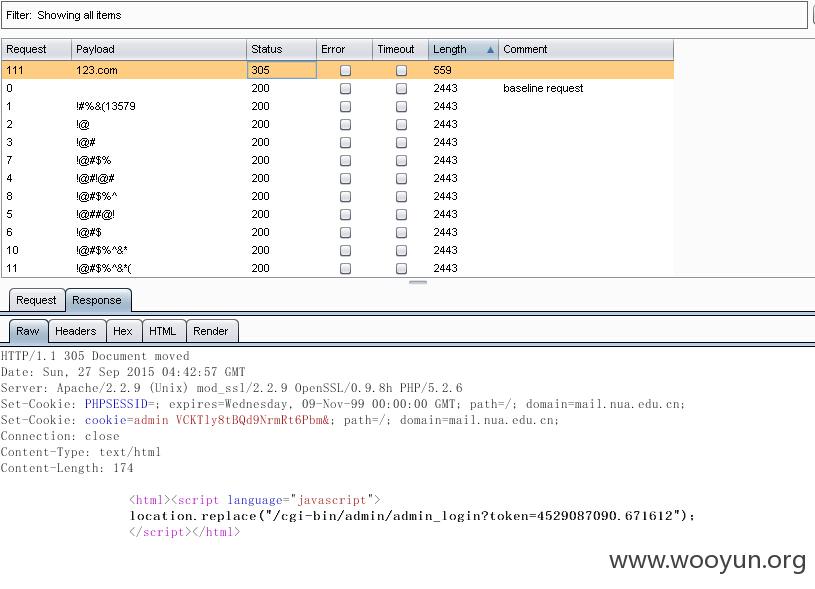The width and height of the screenshot is (815, 589).
Task: Switch to the Request tab
Action: (36, 300)
